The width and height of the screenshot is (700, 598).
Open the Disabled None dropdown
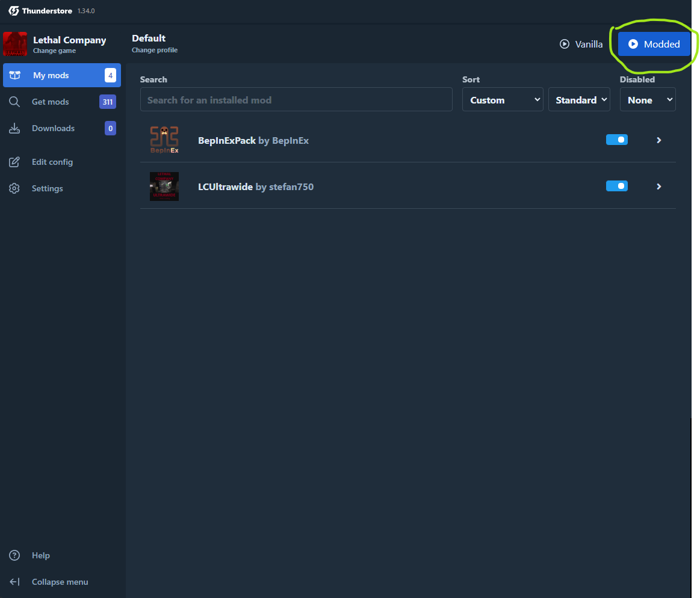coord(648,99)
